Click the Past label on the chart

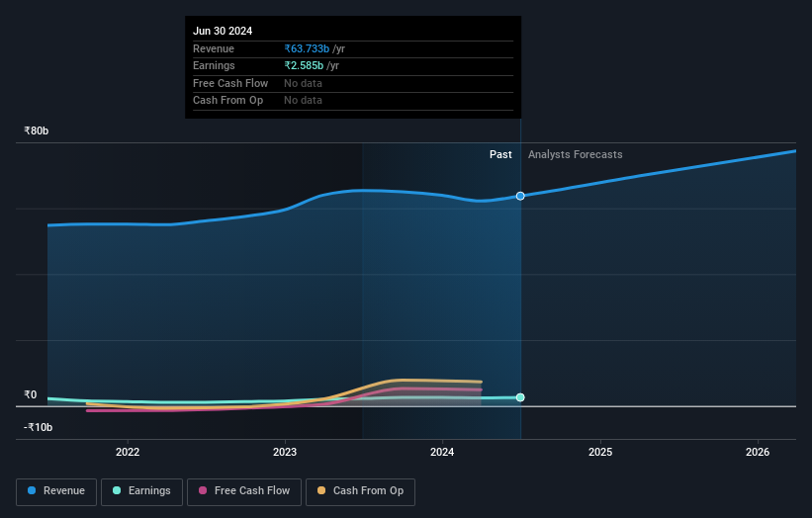(500, 155)
